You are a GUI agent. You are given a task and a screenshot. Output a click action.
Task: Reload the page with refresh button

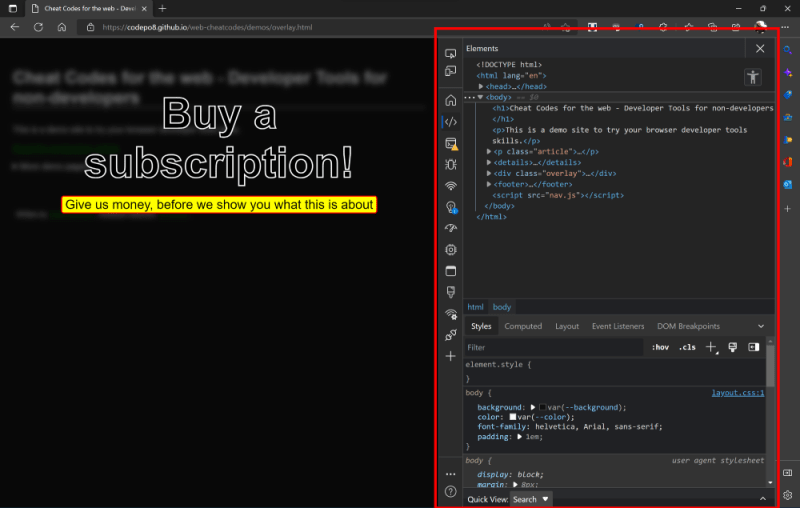tap(38, 27)
